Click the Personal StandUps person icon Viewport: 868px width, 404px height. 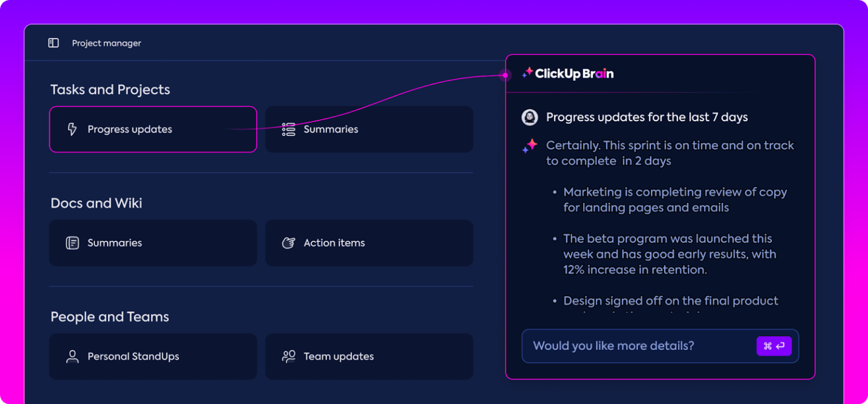pos(72,357)
